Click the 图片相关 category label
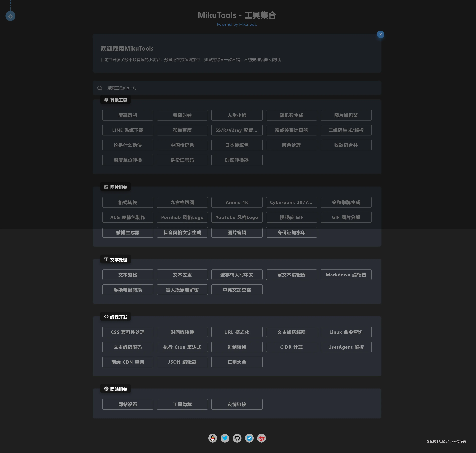Viewport: 476px width, 453px height. (x=118, y=187)
